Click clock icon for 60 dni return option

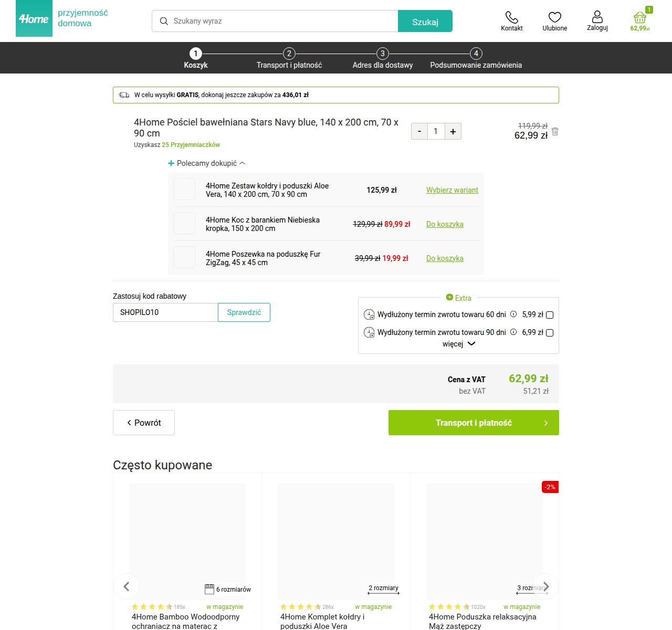[x=369, y=314]
